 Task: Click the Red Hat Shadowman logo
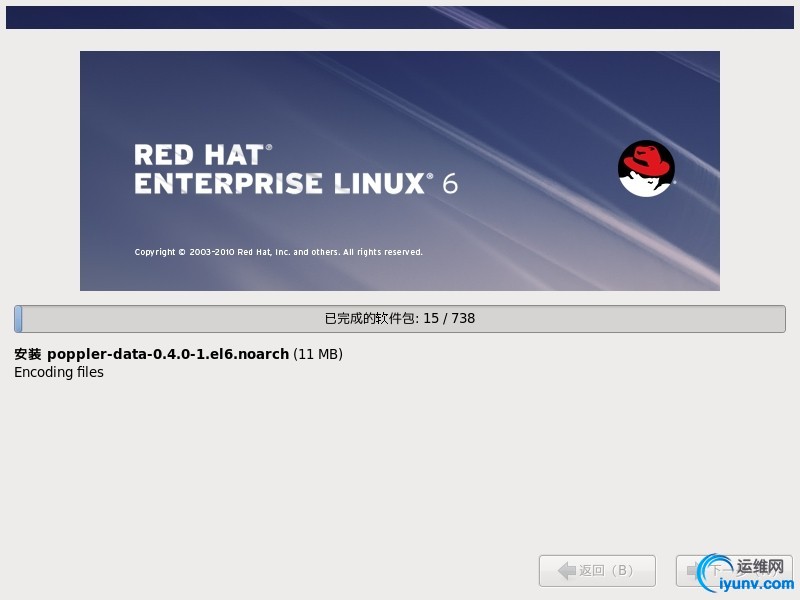[646, 168]
